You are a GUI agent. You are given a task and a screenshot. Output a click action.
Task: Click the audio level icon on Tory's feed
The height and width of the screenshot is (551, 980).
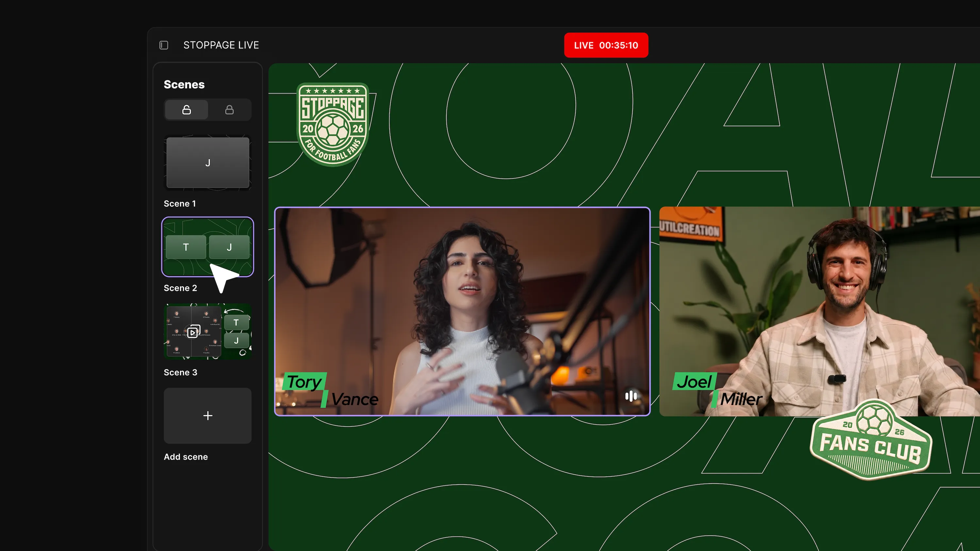coord(631,396)
